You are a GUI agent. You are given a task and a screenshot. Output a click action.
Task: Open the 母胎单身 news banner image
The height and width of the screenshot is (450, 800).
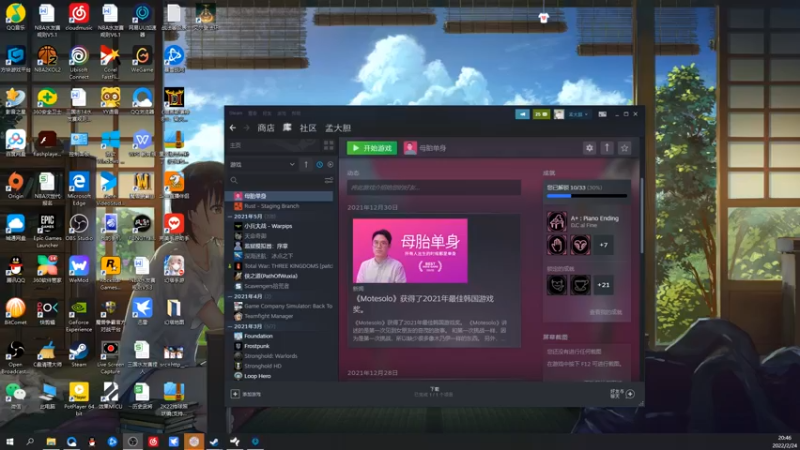click(410, 251)
